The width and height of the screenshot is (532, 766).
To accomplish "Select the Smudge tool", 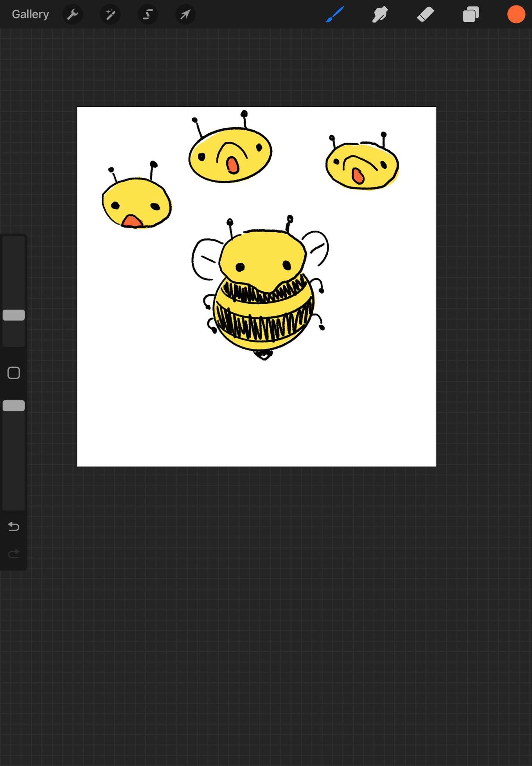I will 380,14.
